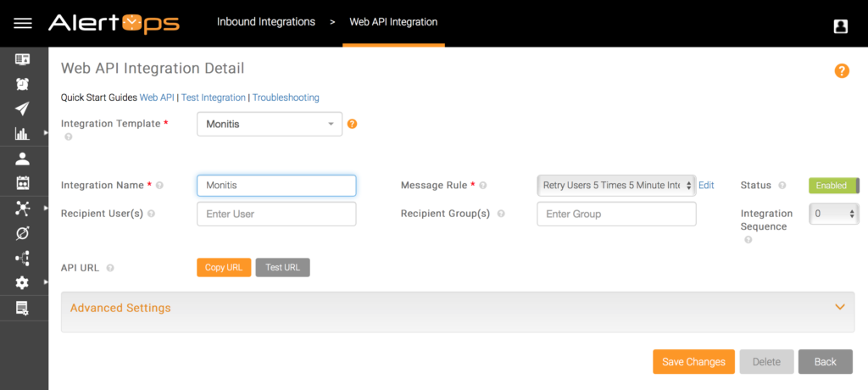Click help icon next to Message Rule
This screenshot has height=390, width=868.
click(x=482, y=186)
